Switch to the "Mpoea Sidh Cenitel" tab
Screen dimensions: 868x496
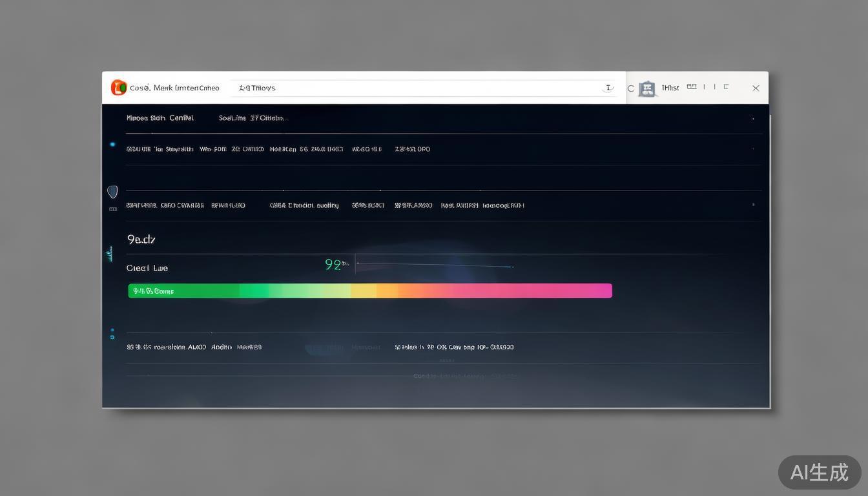(160, 118)
